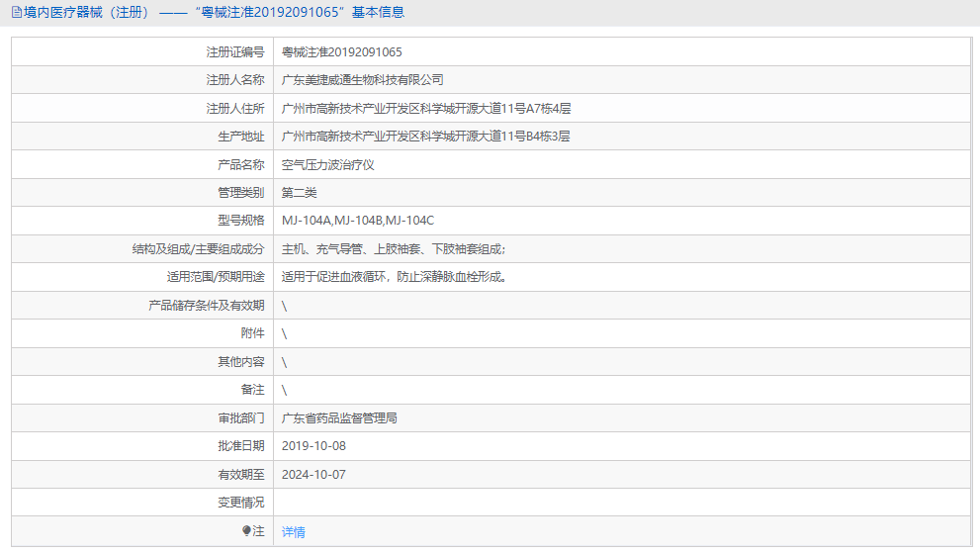Click the 批准日期 label
The image size is (980, 553).
[240, 446]
